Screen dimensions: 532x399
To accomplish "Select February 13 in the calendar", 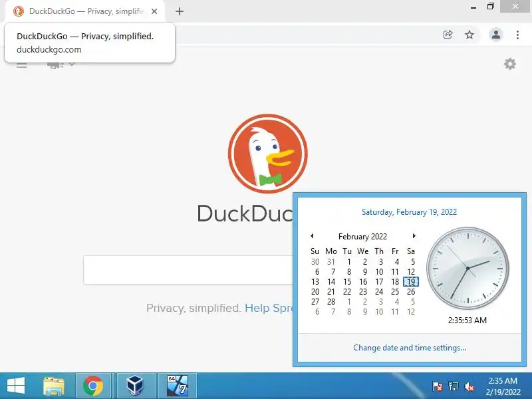I will pos(315,281).
